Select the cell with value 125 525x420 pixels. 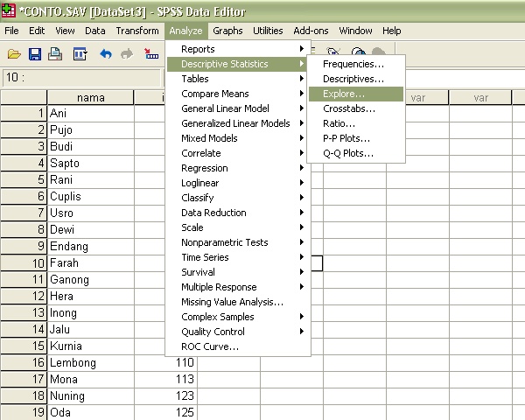[x=165, y=413]
